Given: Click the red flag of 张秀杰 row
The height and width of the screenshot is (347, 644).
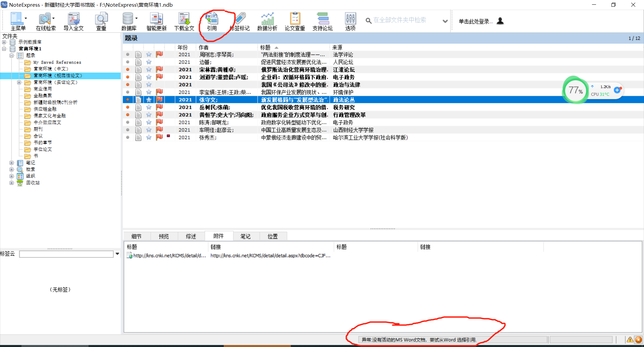Looking at the screenshot, I should [159, 137].
